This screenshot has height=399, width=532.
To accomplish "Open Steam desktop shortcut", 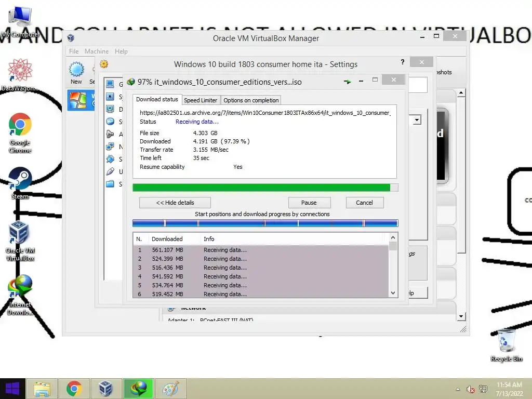I will pyautogui.click(x=20, y=182).
